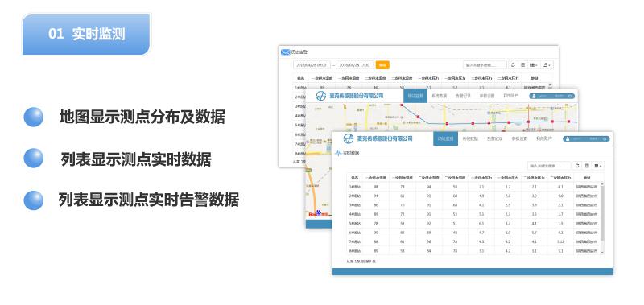Image resolution: width=644 pixels, height=305 pixels.
Task: Click keyword search field in front data window
Action: pos(549,166)
